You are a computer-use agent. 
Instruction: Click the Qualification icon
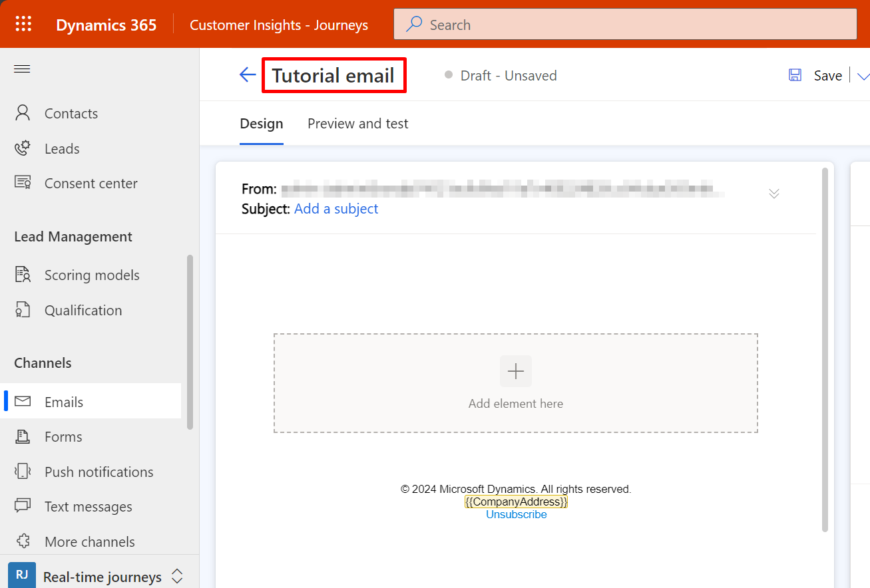pyautogui.click(x=23, y=310)
